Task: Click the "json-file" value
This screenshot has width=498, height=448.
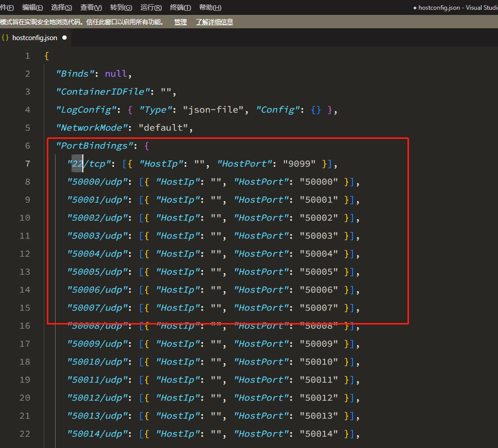Action: (x=213, y=110)
